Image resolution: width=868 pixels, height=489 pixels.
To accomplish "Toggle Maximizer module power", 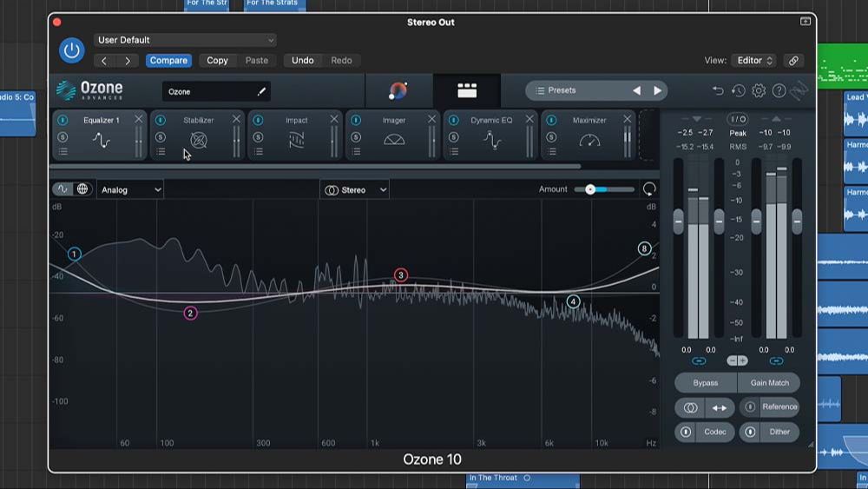I will click(551, 120).
